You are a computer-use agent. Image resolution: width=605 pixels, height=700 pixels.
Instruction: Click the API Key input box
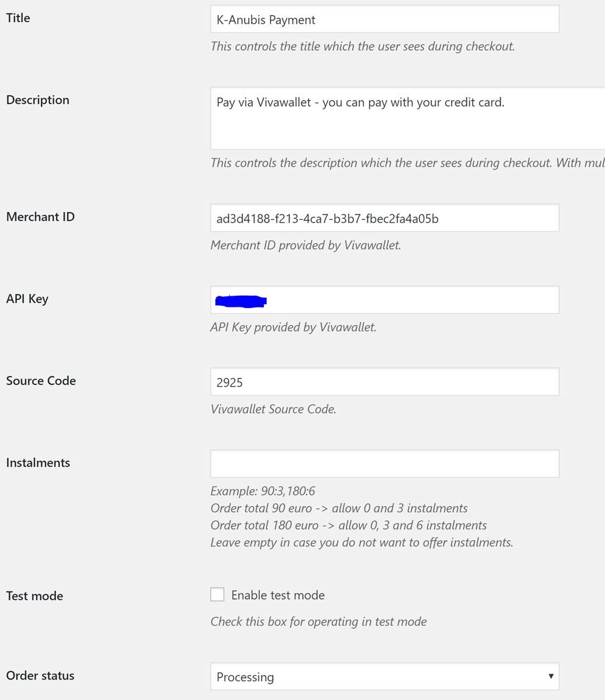(x=384, y=299)
